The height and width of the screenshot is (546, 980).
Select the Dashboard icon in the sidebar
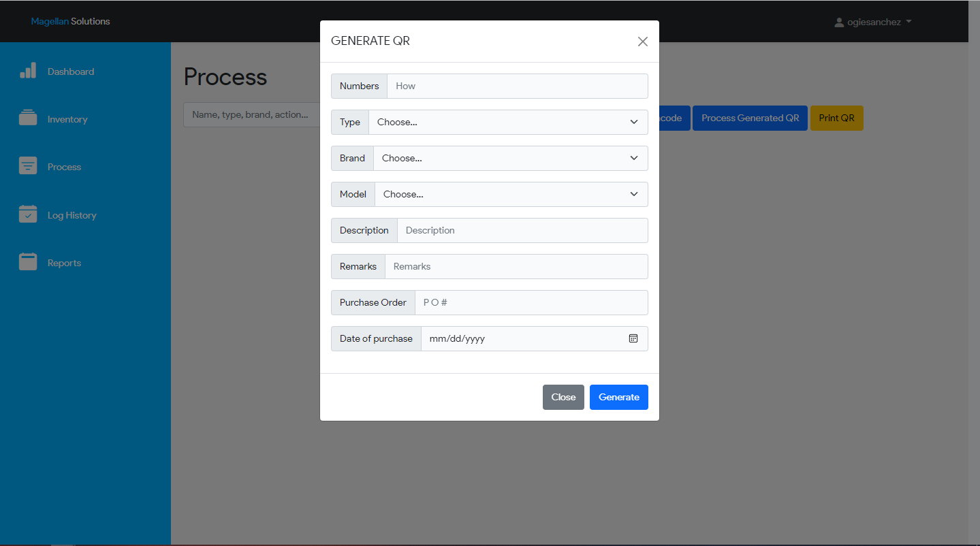[x=28, y=70]
